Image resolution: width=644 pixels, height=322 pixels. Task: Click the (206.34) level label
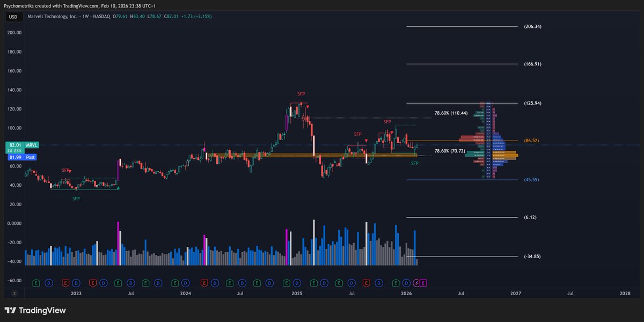click(x=532, y=26)
